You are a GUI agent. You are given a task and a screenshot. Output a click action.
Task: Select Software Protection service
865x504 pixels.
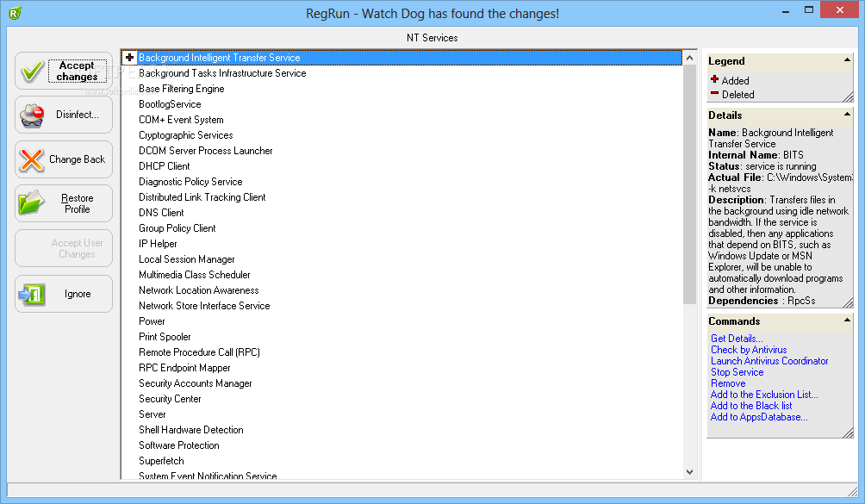coord(178,445)
